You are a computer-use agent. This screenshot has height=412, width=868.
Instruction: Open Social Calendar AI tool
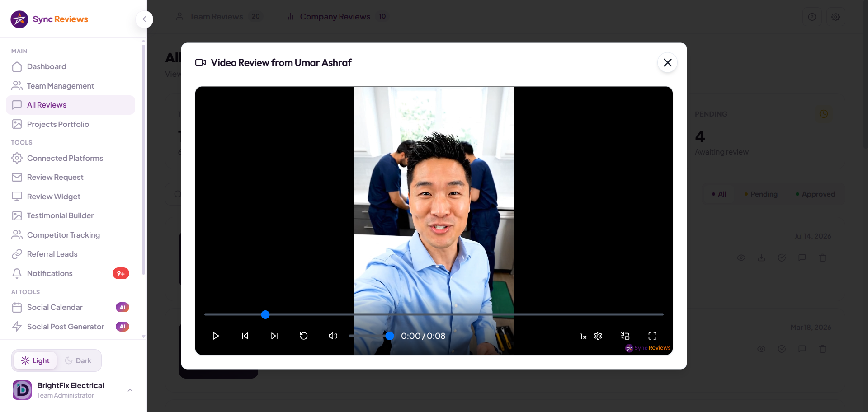click(71, 307)
